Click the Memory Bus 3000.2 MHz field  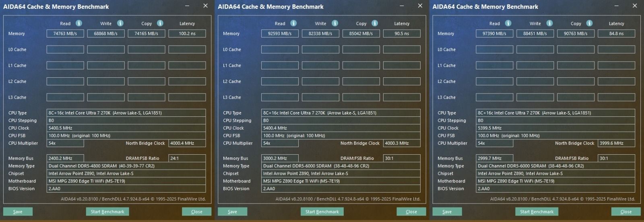pos(280,158)
